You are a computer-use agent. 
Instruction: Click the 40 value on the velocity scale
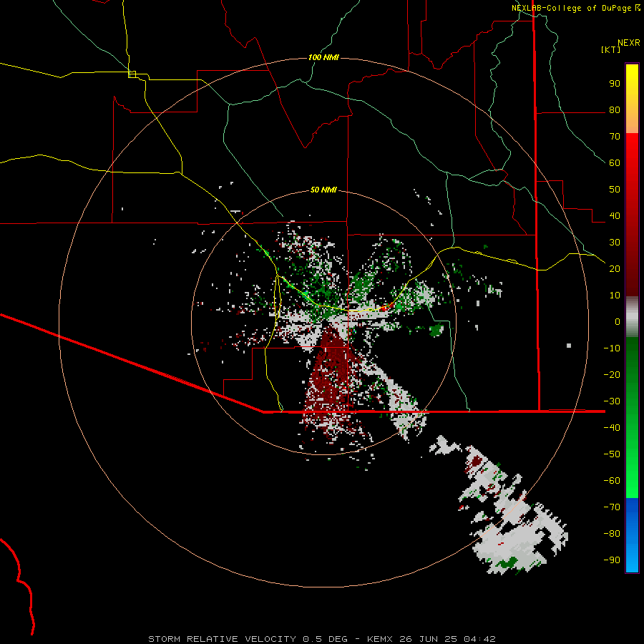tap(615, 216)
